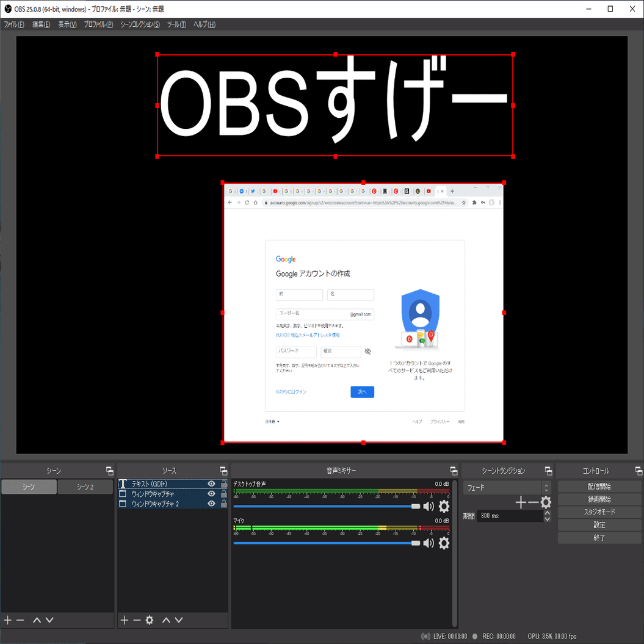The image size is (644, 644).
Task: Adjust the マイク volume slider
Action: click(327, 543)
